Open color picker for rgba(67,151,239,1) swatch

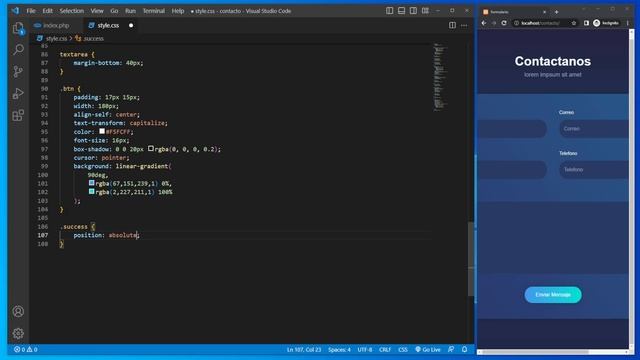tap(91, 183)
